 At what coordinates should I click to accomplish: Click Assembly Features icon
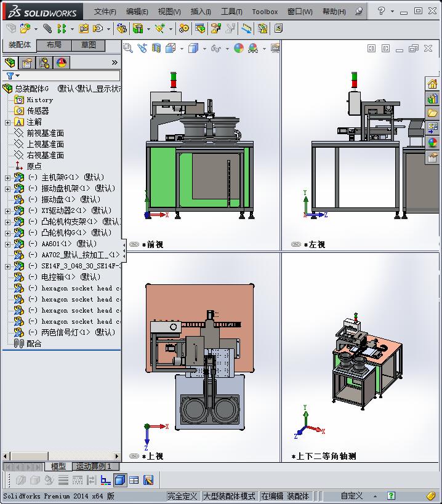138,28
